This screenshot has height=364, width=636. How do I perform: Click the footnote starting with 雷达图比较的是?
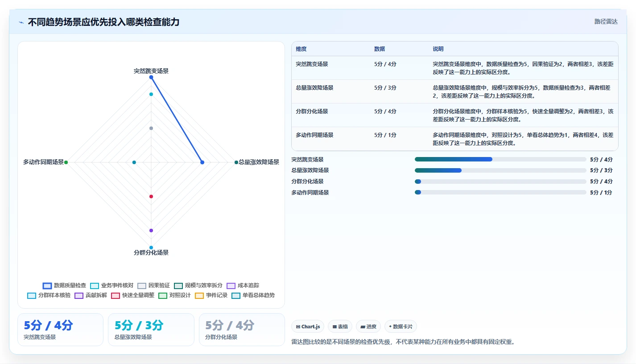click(x=403, y=342)
